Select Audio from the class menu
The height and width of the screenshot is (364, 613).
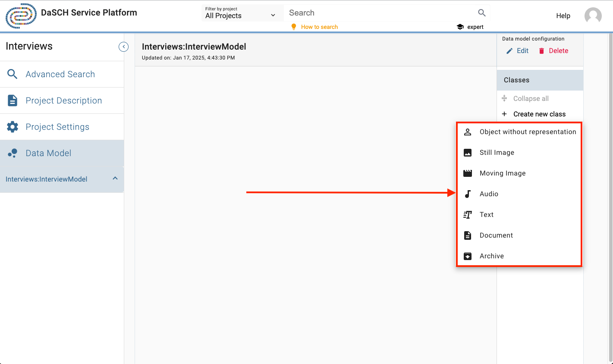[489, 194]
